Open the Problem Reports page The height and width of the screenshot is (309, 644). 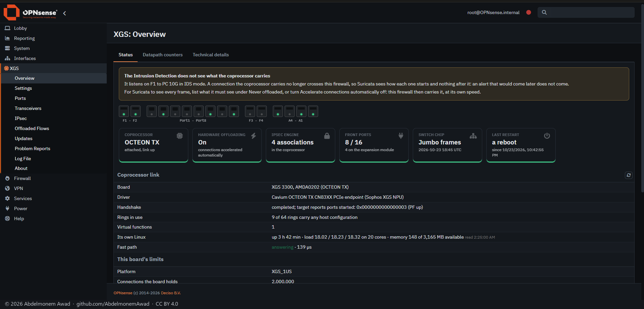coord(54,148)
